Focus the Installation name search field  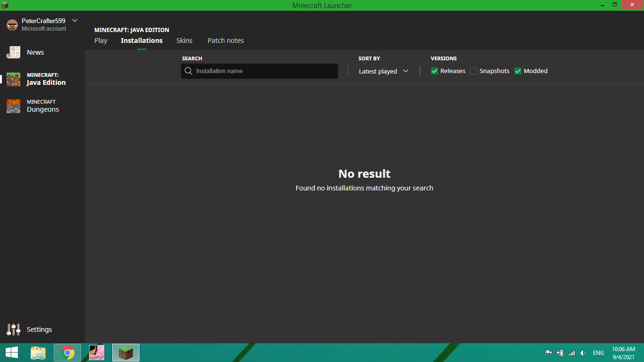(x=259, y=71)
